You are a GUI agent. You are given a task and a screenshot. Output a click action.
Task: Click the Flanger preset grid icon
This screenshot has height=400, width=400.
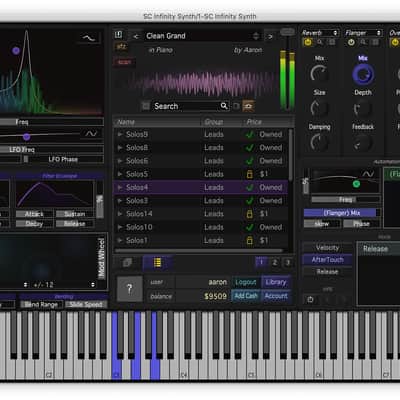pos(375,42)
